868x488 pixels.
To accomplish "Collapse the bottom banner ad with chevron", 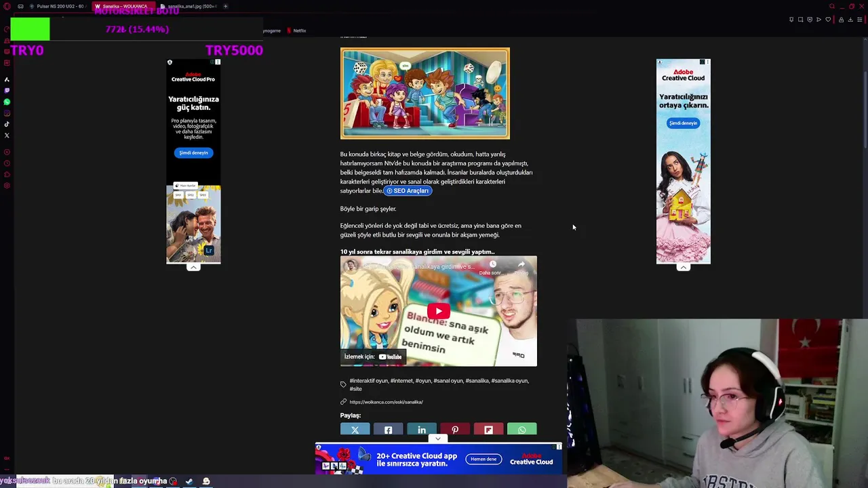I will coord(438,439).
